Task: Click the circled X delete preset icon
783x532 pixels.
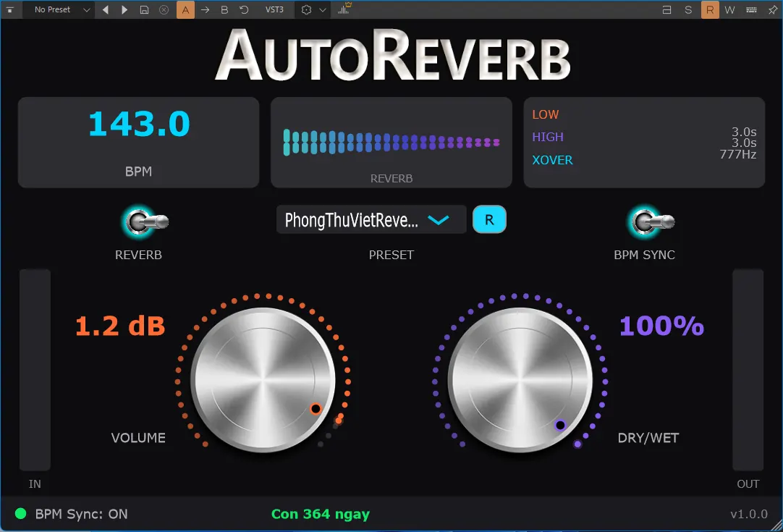Action: click(164, 9)
